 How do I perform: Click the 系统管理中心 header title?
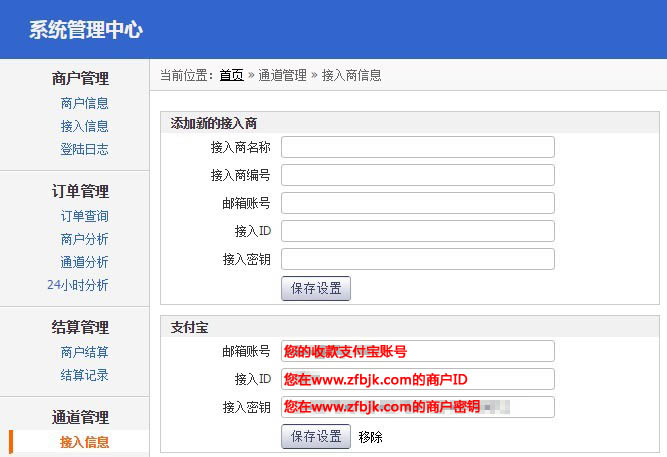pyautogui.click(x=86, y=30)
